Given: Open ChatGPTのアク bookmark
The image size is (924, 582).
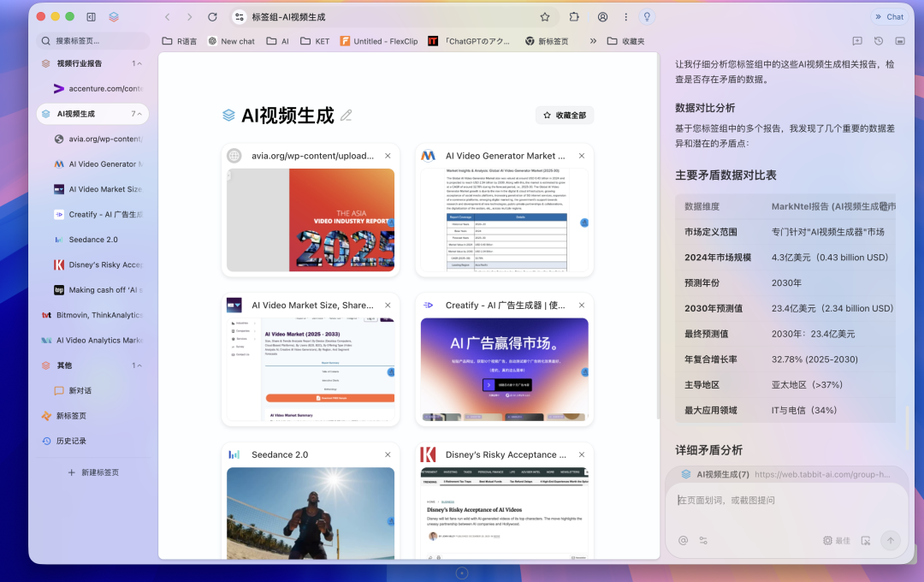Looking at the screenshot, I should [469, 41].
